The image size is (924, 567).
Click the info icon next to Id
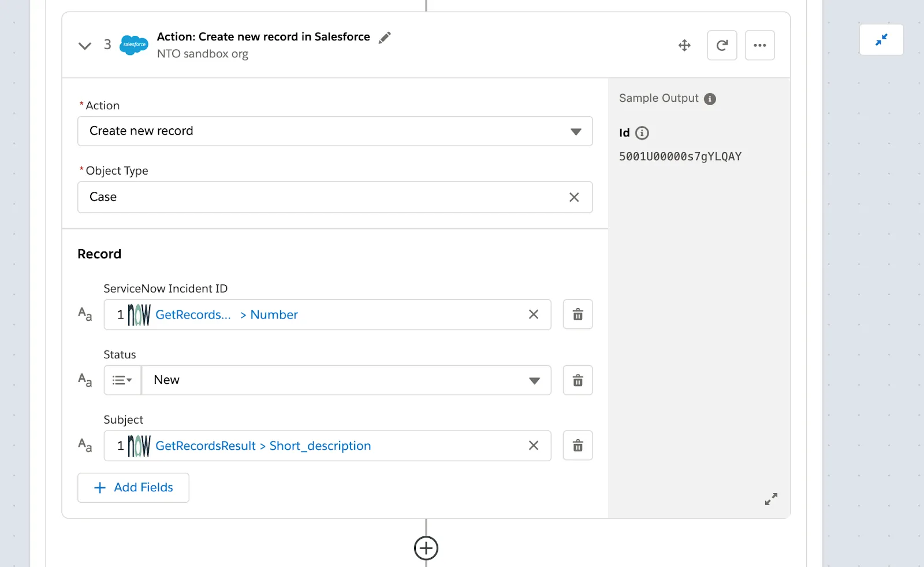(x=643, y=133)
